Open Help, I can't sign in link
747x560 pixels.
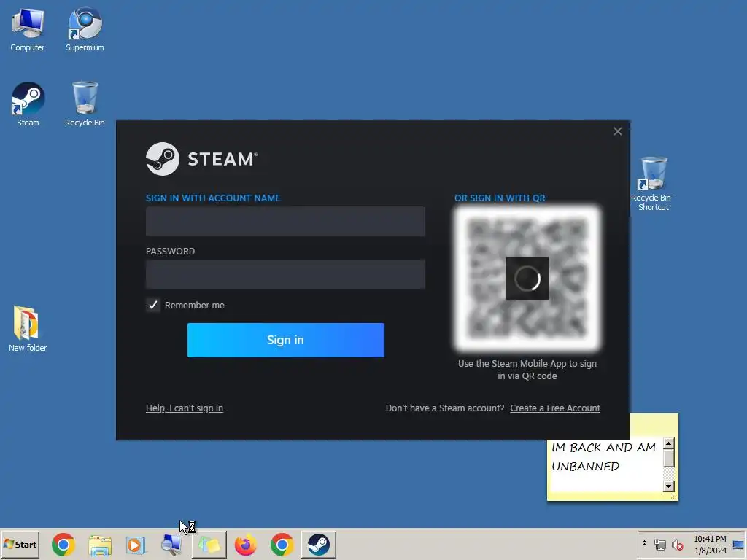(185, 408)
